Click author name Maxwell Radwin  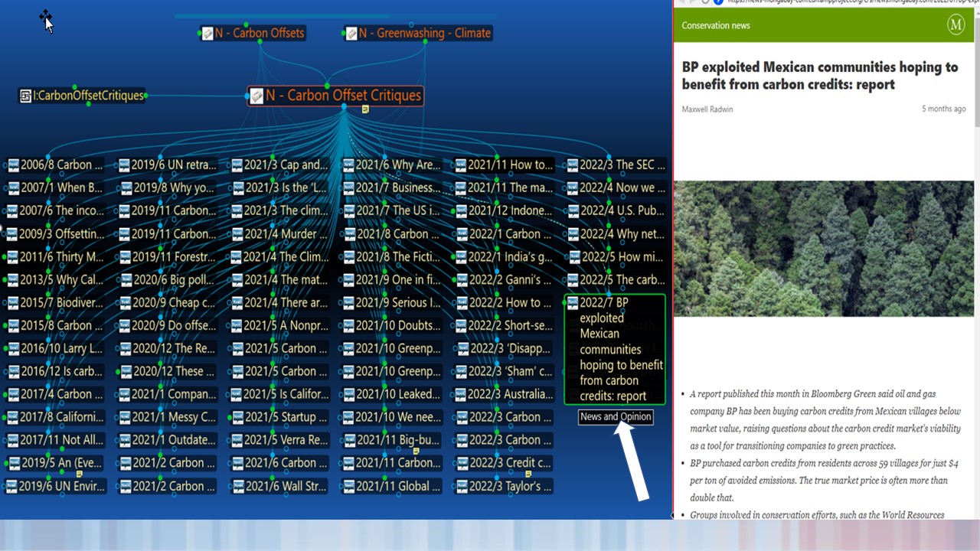click(707, 109)
